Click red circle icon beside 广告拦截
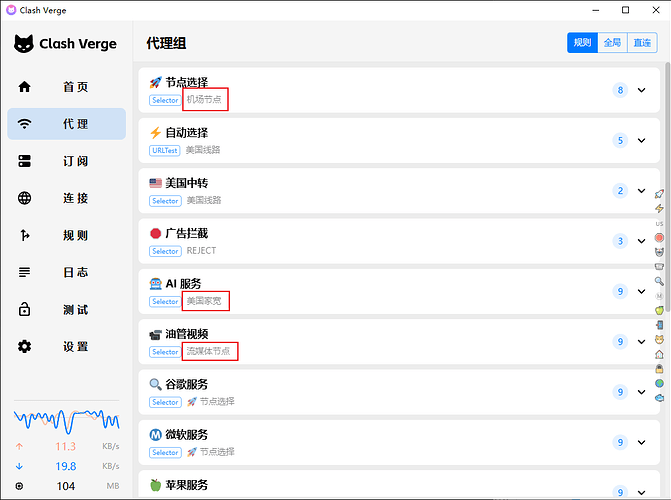 (155, 233)
